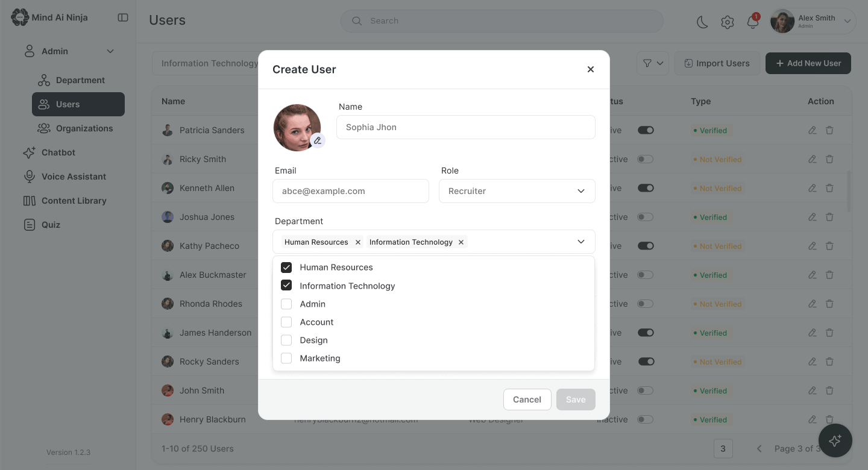Collapse the Department multi-select dropdown arrow

[581, 242]
